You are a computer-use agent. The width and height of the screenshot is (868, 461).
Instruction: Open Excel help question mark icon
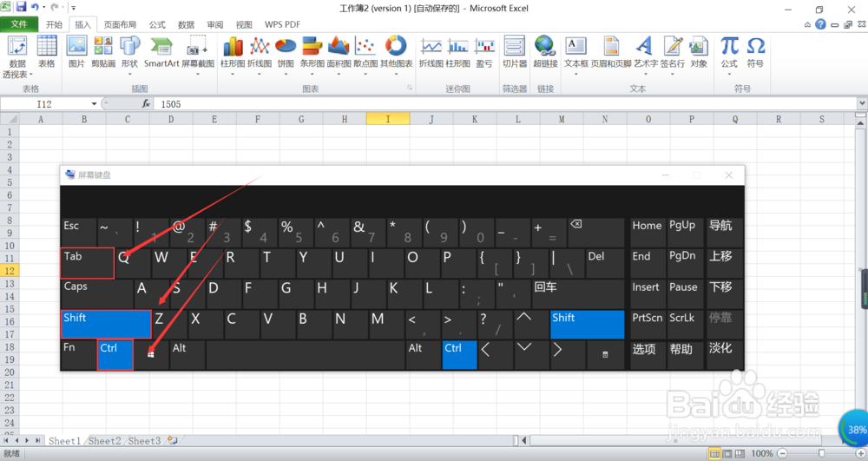[820, 24]
